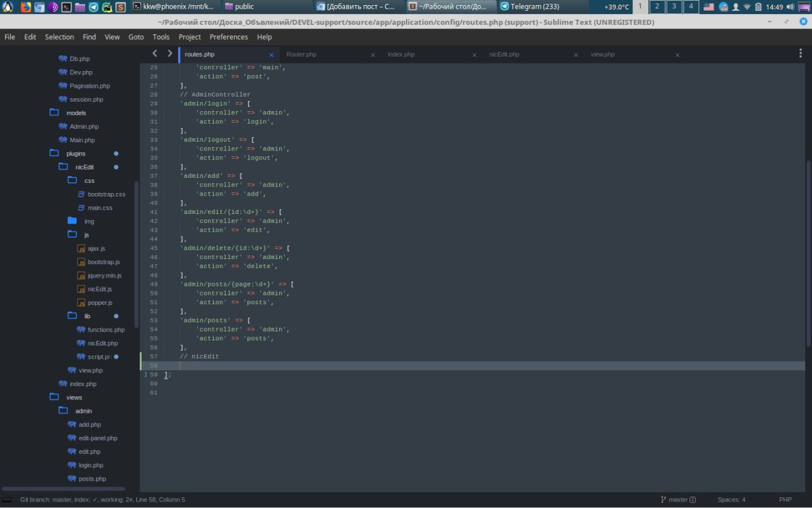This screenshot has width=812, height=508.
Task: Switch to the 'public' file manager window
Action: (266, 7)
